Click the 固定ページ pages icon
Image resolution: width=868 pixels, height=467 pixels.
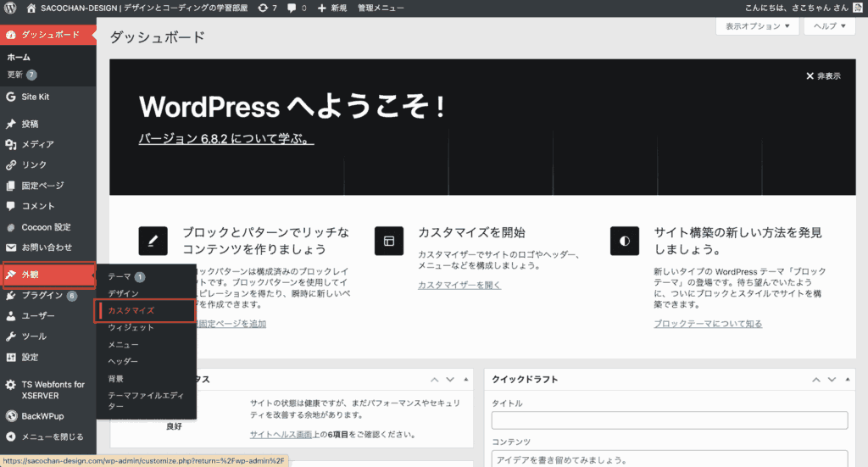coord(10,186)
